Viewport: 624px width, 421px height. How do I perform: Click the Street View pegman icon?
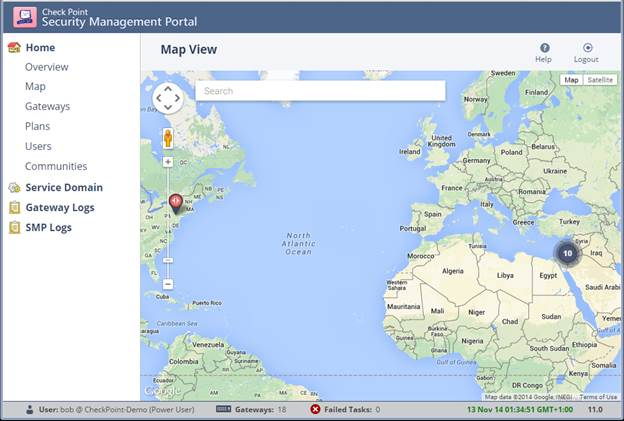(168, 138)
